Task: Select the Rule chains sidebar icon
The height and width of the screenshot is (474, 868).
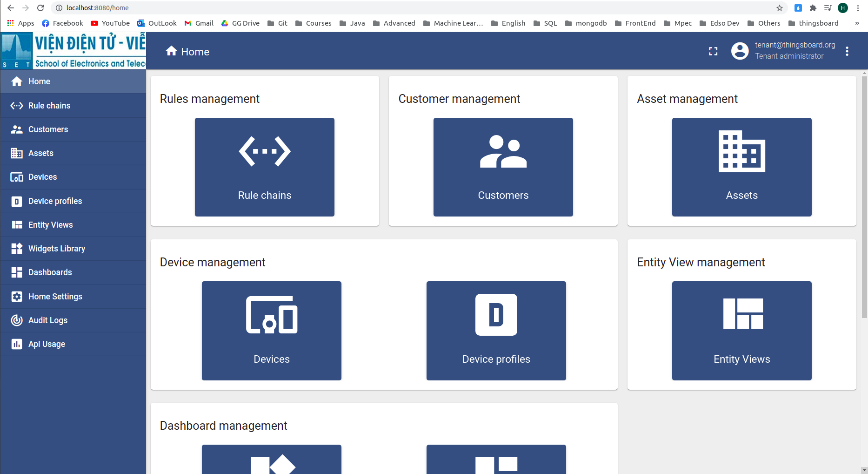Action: click(x=17, y=106)
